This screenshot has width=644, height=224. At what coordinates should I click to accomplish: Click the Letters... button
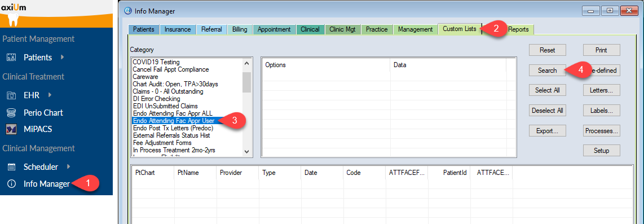[x=601, y=90]
